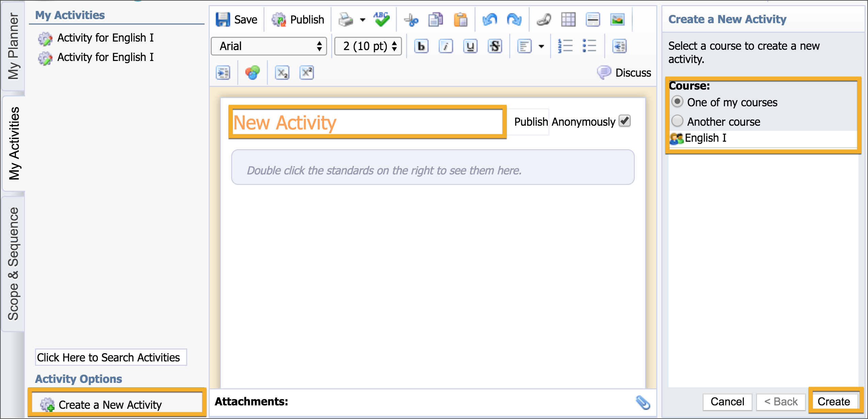Click the text color picker icon
Image resolution: width=868 pixels, height=419 pixels.
[x=252, y=73]
